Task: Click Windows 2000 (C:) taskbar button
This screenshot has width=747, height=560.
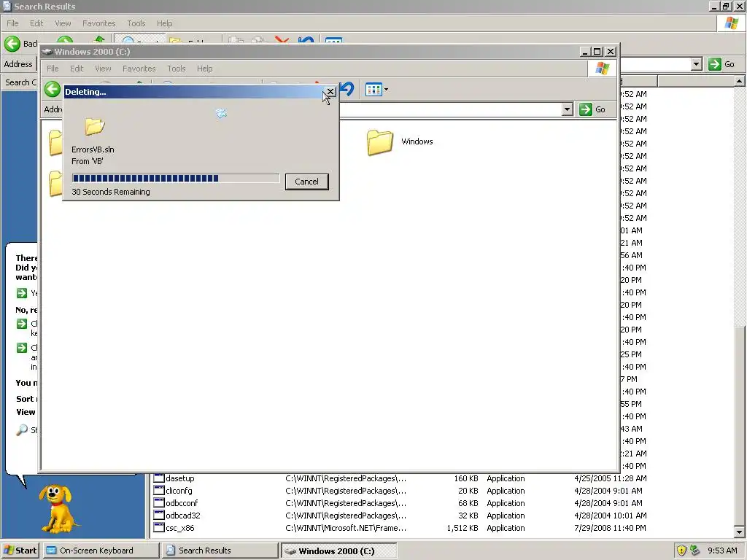Action: coord(338,551)
